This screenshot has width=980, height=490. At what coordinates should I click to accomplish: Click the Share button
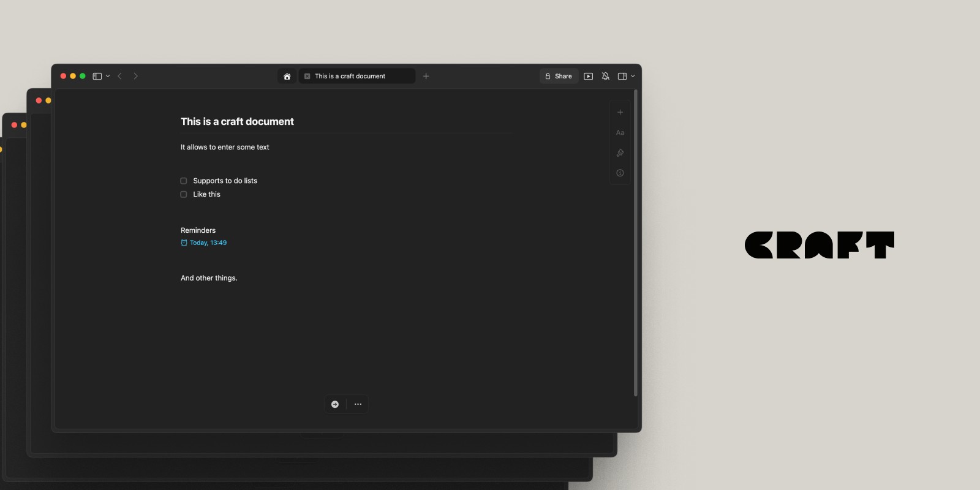pos(559,76)
